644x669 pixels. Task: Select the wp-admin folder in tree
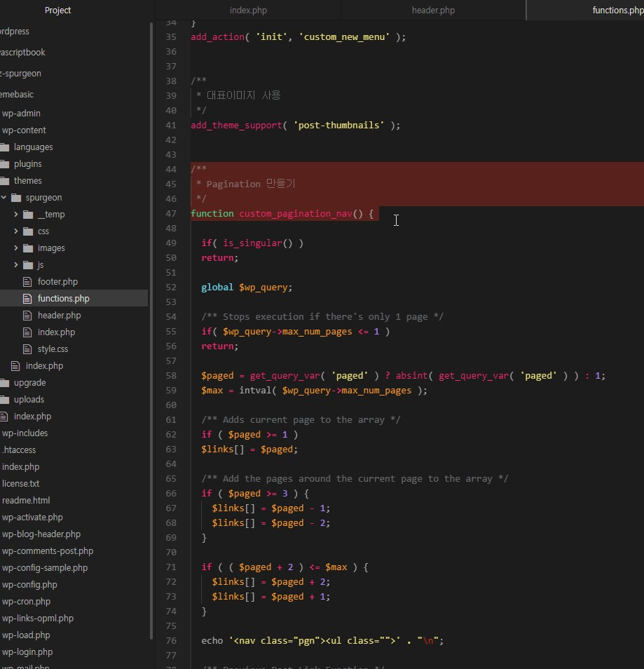click(21, 114)
